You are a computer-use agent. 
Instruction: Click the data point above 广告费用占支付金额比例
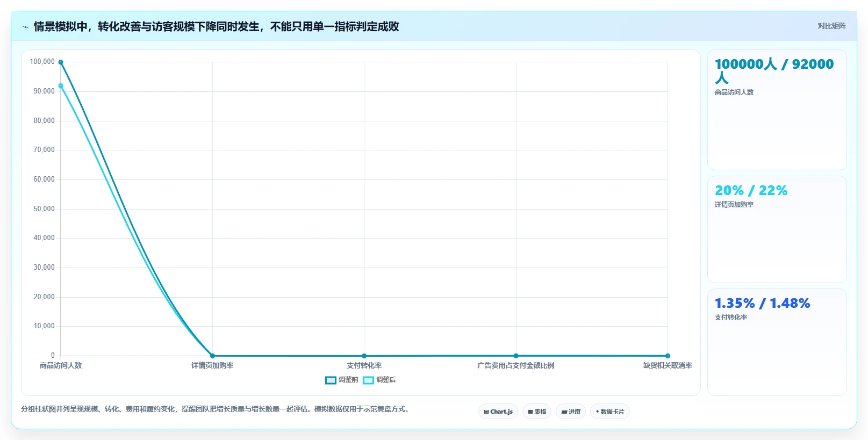tap(516, 356)
